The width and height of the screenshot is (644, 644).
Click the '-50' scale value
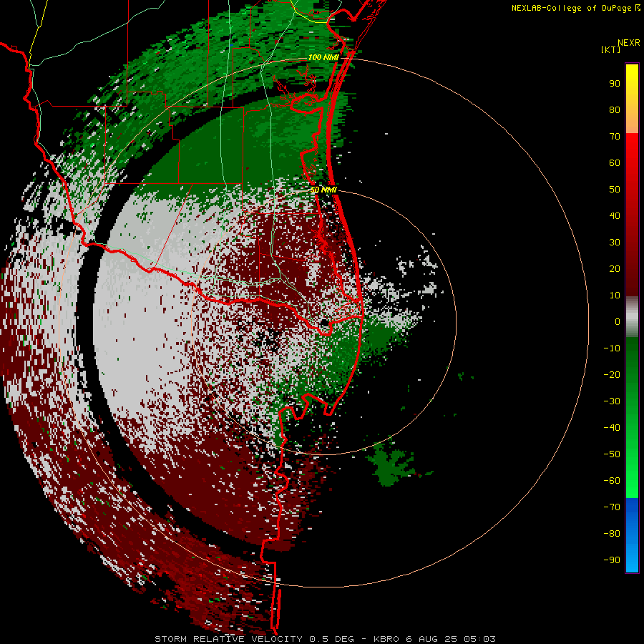[612, 454]
